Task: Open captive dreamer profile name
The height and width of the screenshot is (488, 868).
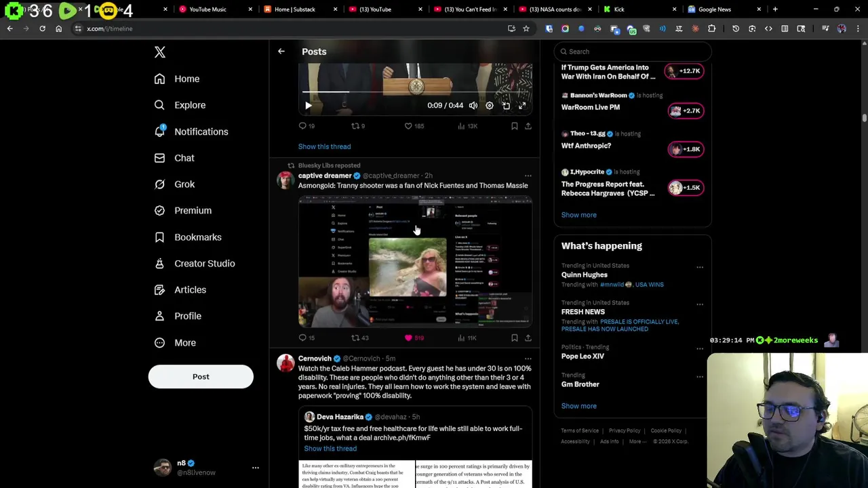Action: click(x=325, y=176)
